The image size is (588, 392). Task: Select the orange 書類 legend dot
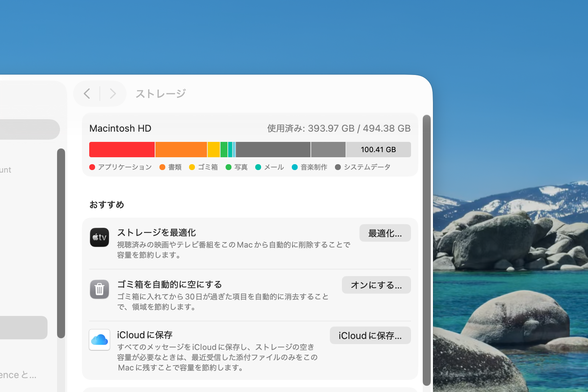[x=162, y=167]
